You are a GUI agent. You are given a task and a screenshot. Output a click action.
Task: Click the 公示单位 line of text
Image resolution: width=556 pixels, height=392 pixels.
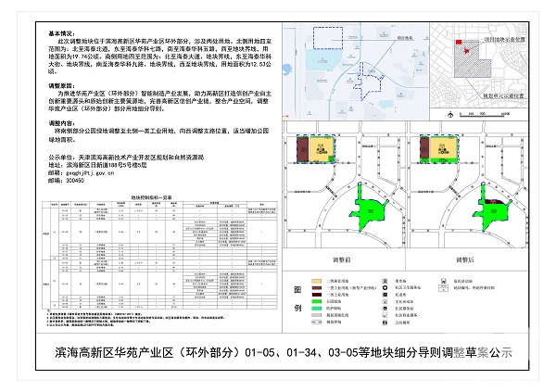pyautogui.click(x=126, y=158)
